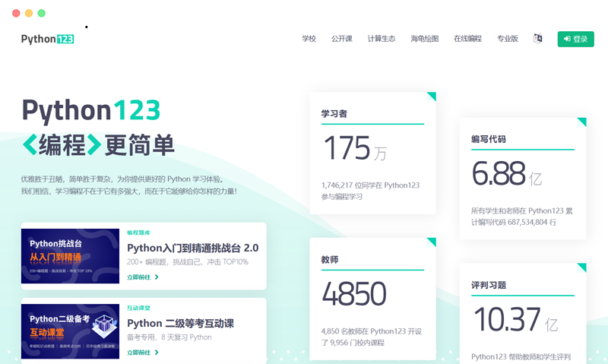Click the 学习者 card heading
608x364 pixels.
pos(334,113)
